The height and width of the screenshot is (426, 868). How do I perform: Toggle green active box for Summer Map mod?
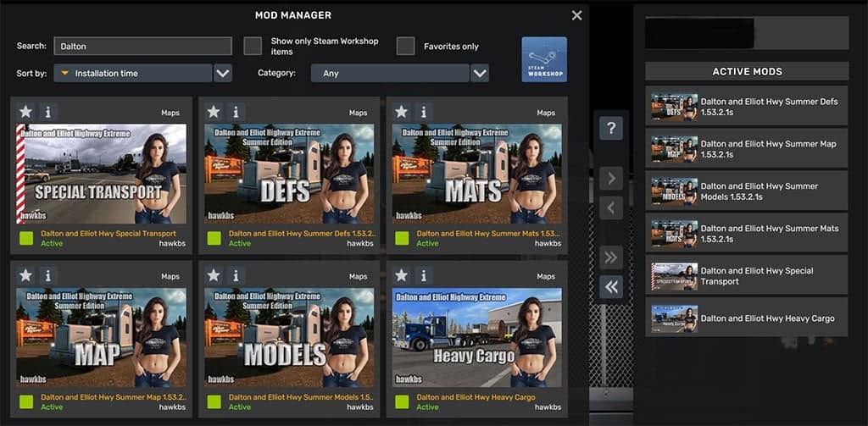click(26, 402)
